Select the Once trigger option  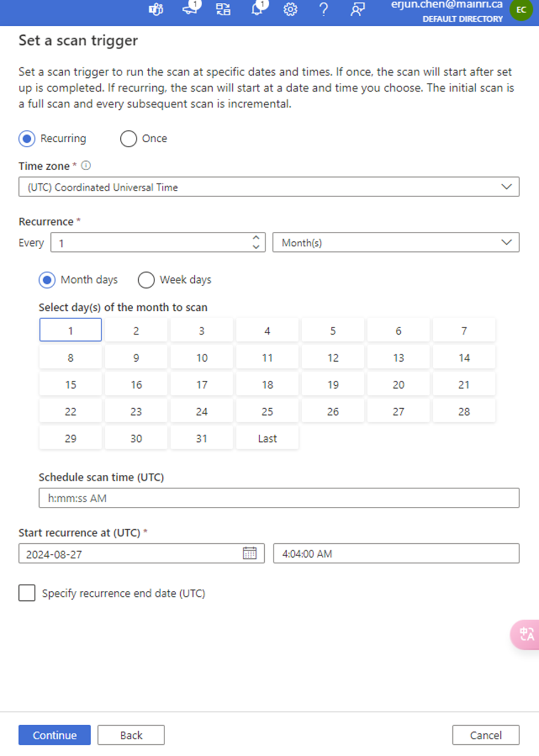[x=128, y=138]
